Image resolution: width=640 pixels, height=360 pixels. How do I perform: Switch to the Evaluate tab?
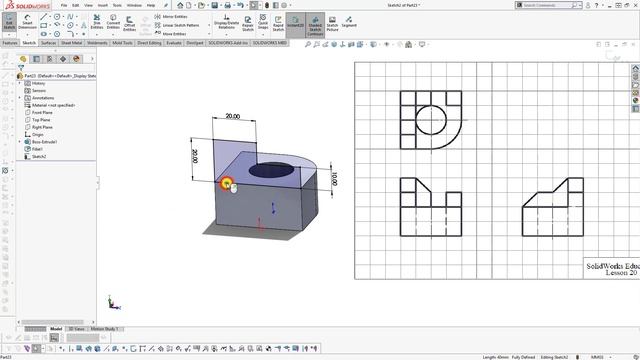173,43
